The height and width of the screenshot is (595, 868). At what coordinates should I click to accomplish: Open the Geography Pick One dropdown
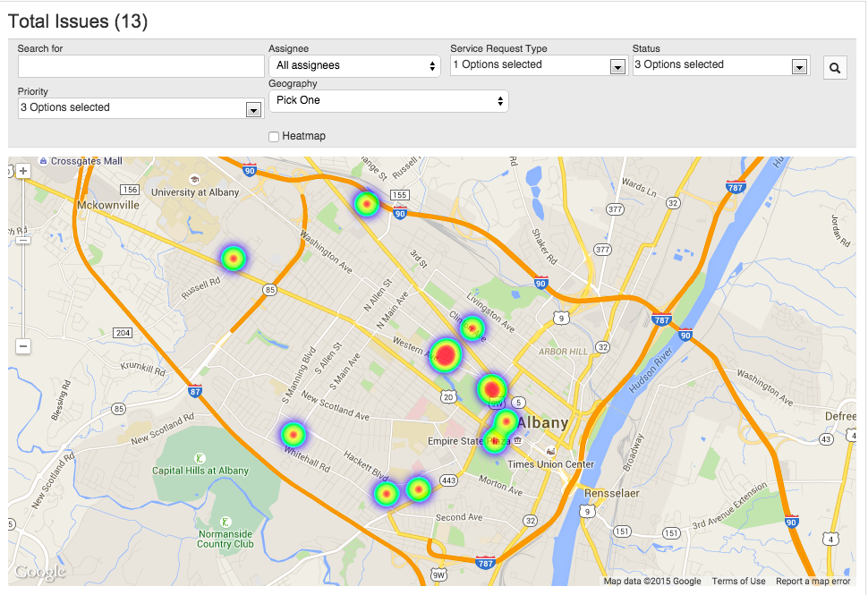tap(388, 101)
